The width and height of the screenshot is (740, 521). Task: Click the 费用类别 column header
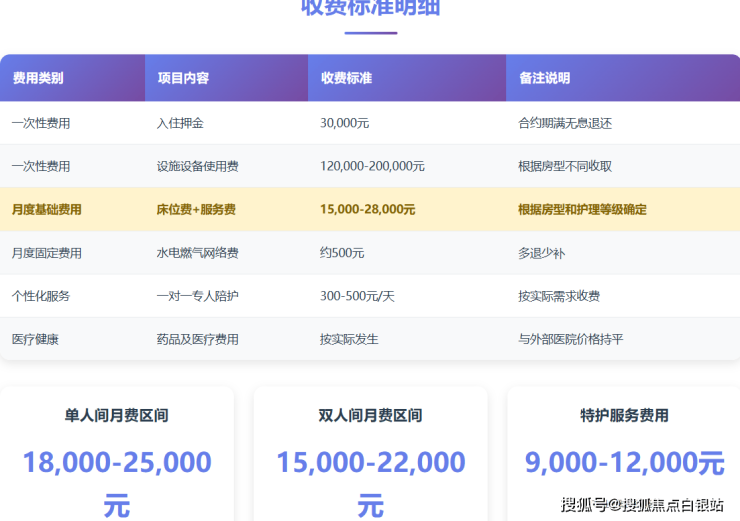[x=38, y=78]
